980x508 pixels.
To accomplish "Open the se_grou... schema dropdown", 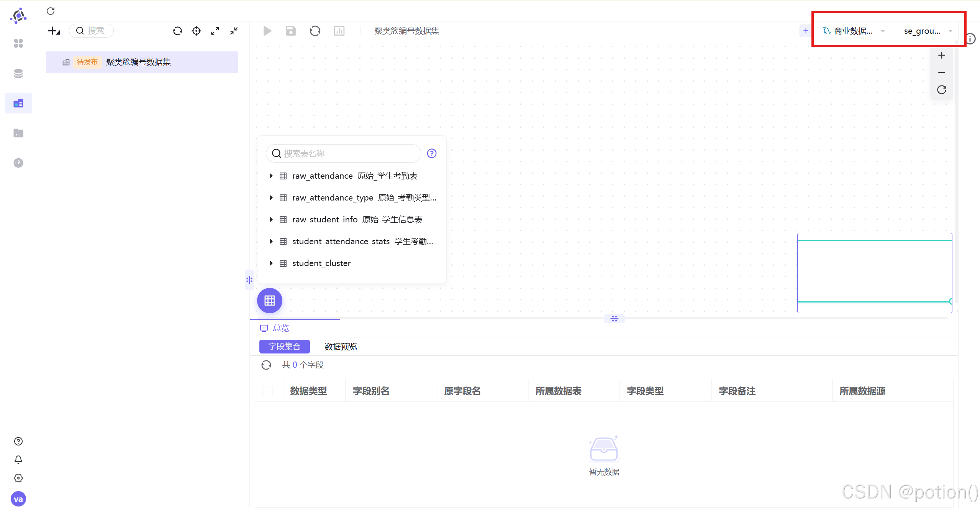I will [928, 31].
